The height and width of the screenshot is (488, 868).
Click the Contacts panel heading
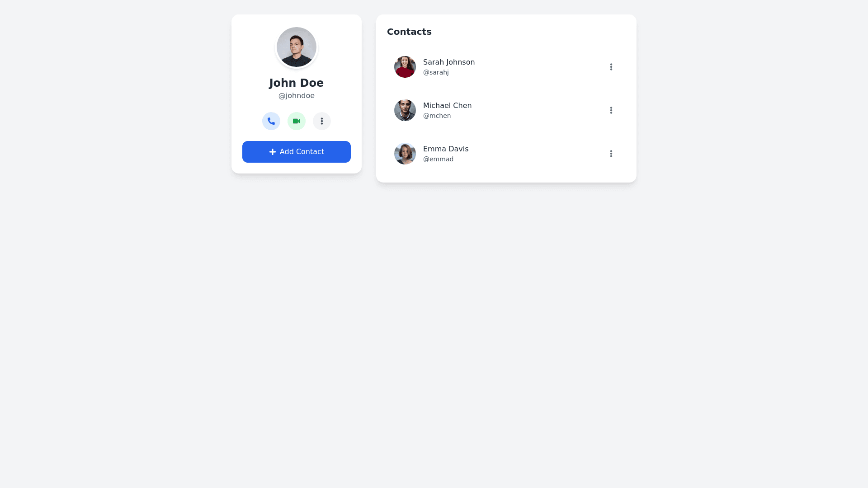[409, 32]
